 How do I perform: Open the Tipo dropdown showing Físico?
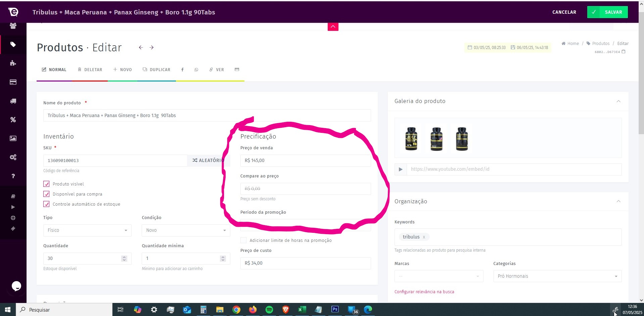87,230
